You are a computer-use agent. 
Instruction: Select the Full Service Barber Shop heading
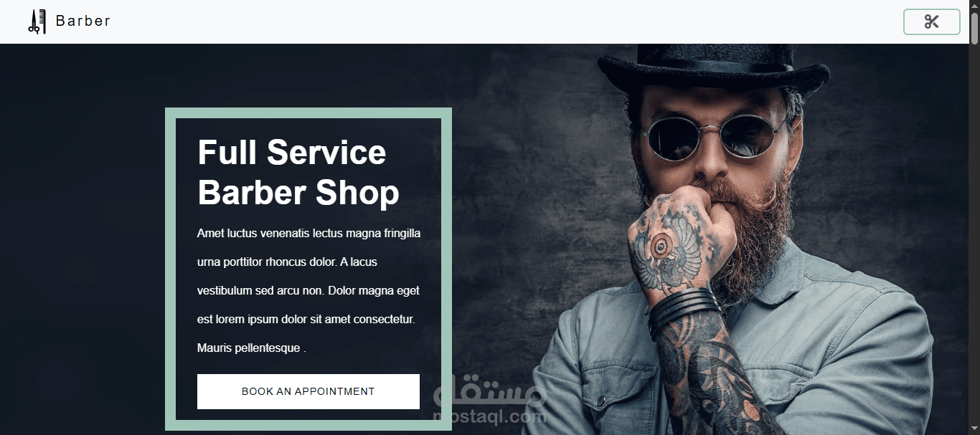click(298, 173)
